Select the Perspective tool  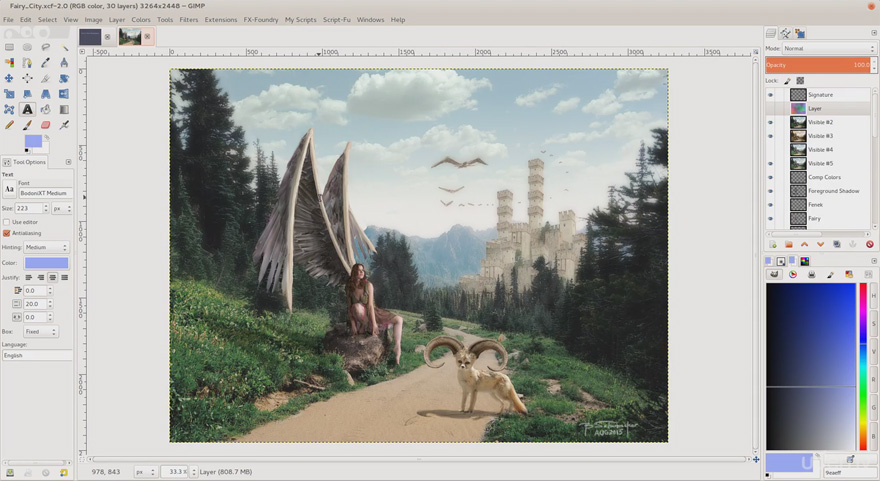pyautogui.click(x=45, y=94)
